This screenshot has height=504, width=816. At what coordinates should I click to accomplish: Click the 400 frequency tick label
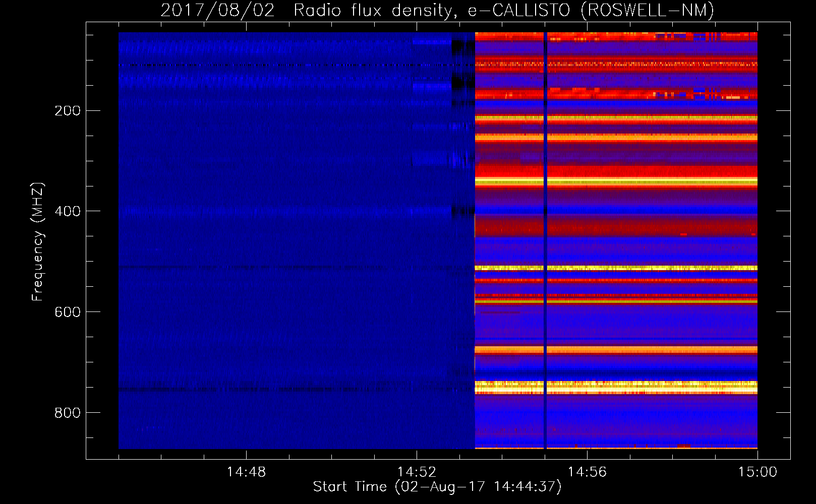tap(68, 211)
